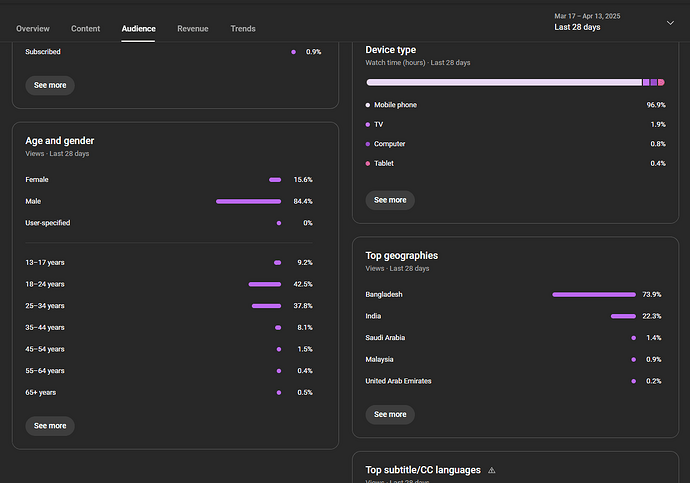Image resolution: width=690 pixels, height=483 pixels.
Task: Click the 65+ years label
Action: tap(40, 392)
